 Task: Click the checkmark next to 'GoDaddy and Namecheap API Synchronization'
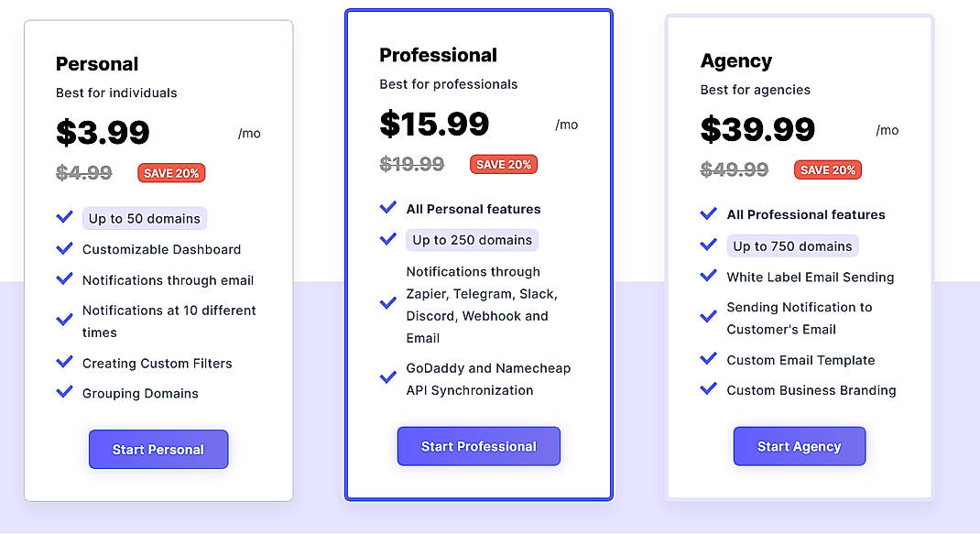pos(387,376)
